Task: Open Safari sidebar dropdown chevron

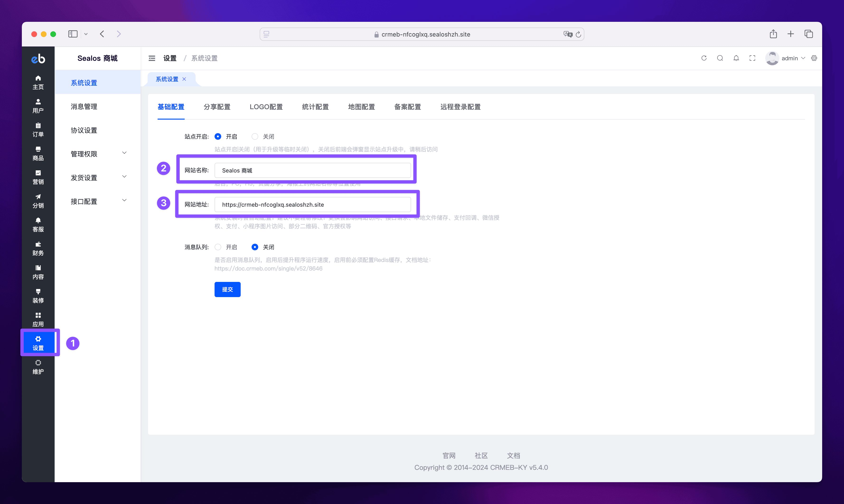Action: [86, 34]
